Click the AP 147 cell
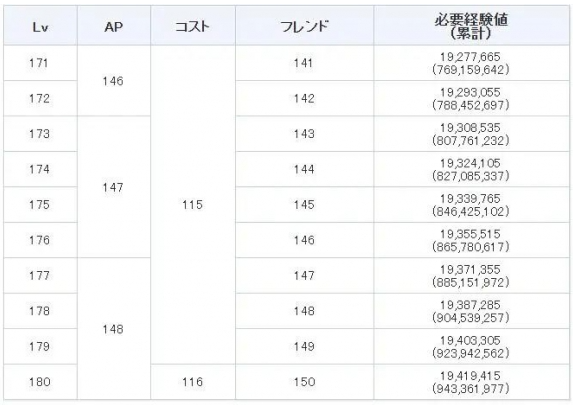The image size is (573, 405). (x=114, y=187)
